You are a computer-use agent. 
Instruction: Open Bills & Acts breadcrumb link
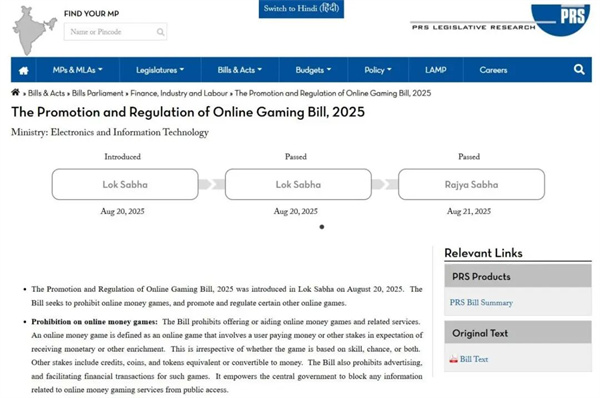pos(46,93)
